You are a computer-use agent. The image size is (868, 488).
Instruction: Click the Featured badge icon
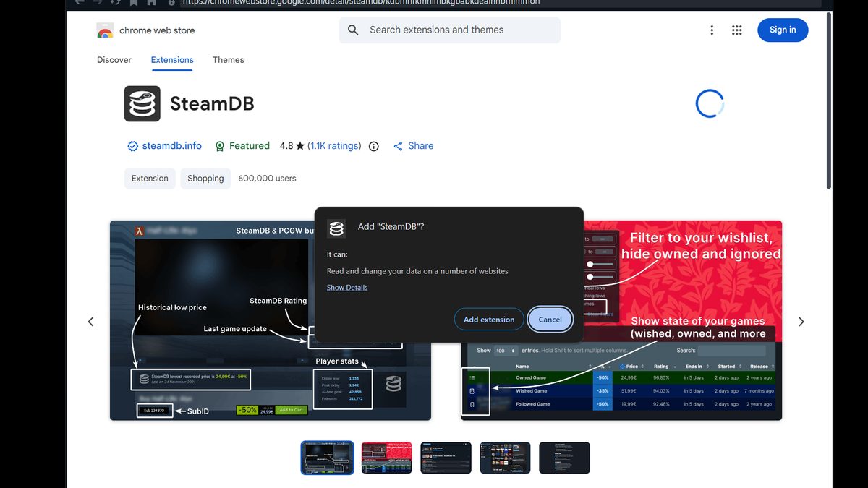click(x=218, y=146)
